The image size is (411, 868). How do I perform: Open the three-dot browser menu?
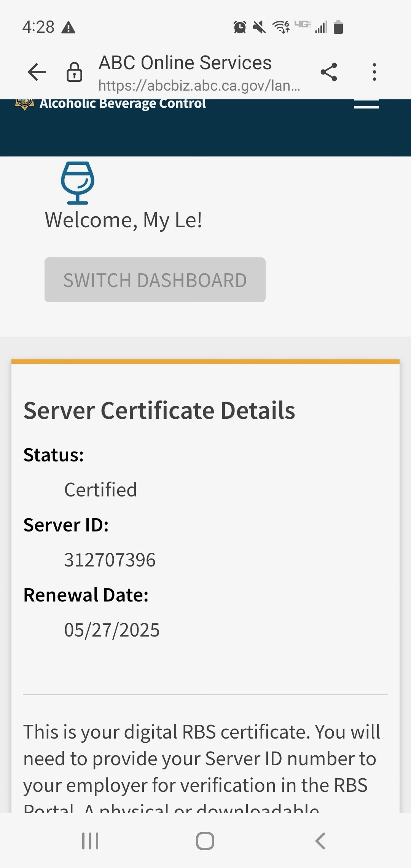pos(374,72)
